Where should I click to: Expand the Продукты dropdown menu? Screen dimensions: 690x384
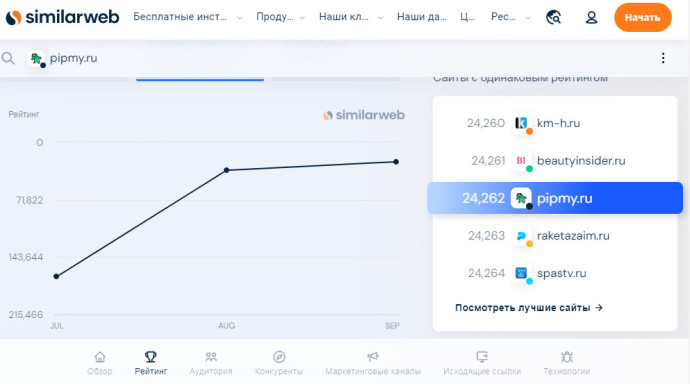[x=280, y=17]
